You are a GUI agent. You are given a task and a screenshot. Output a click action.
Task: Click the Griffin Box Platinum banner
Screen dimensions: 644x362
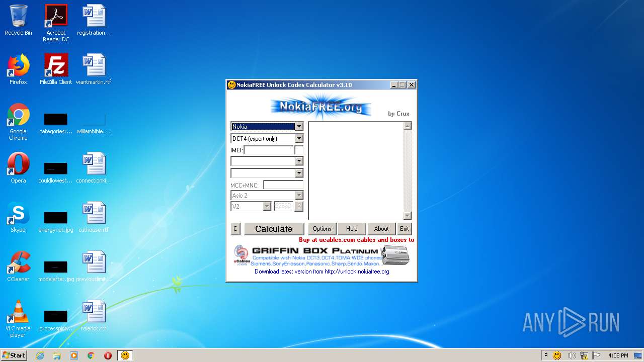(321, 256)
